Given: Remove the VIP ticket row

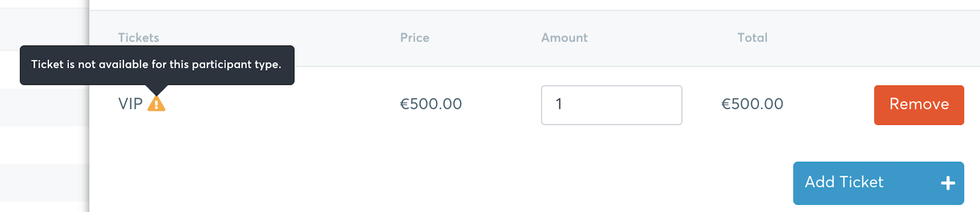Looking at the screenshot, I should click(x=919, y=105).
